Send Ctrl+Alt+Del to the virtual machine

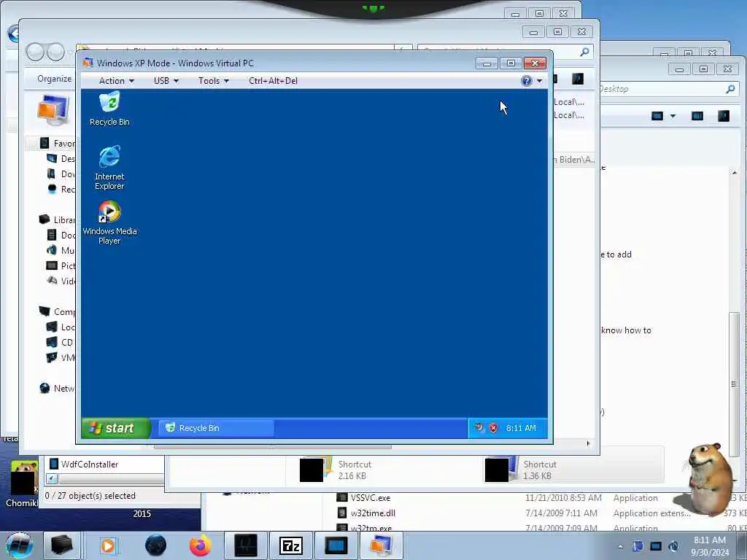click(x=273, y=81)
